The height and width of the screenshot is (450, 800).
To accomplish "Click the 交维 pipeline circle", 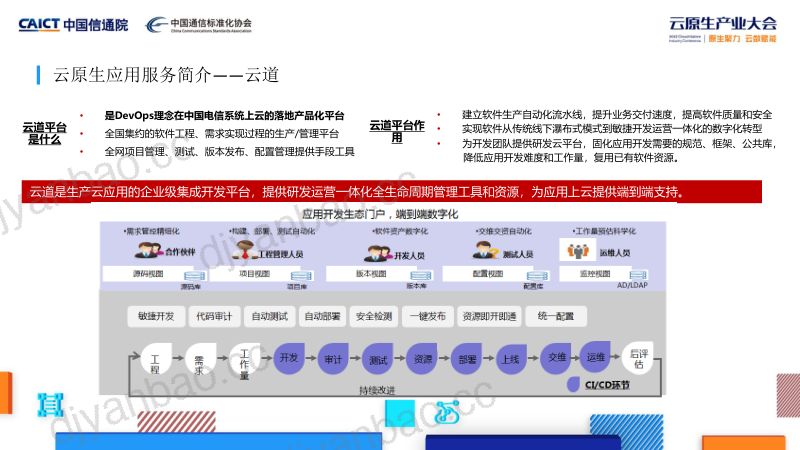I will [556, 358].
